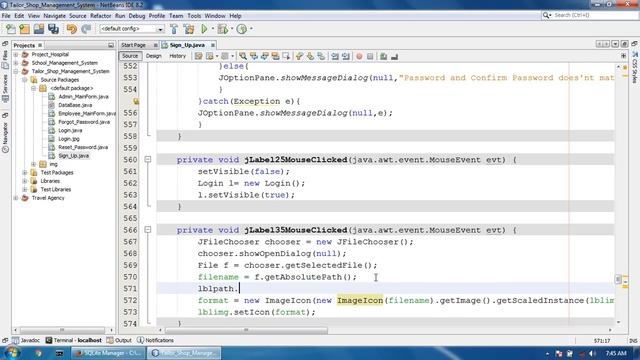This screenshot has height=360, width=640.
Task: Open the Terminal - localhost panel
Action: coord(73,340)
